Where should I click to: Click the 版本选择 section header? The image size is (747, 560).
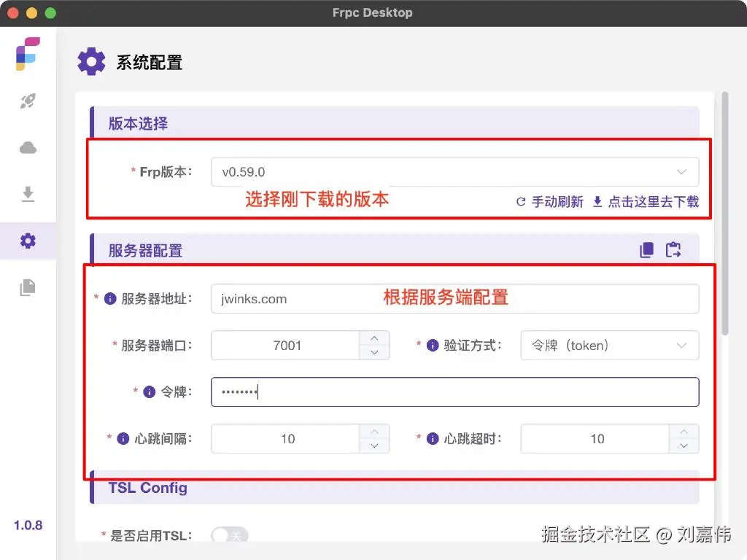395,122
